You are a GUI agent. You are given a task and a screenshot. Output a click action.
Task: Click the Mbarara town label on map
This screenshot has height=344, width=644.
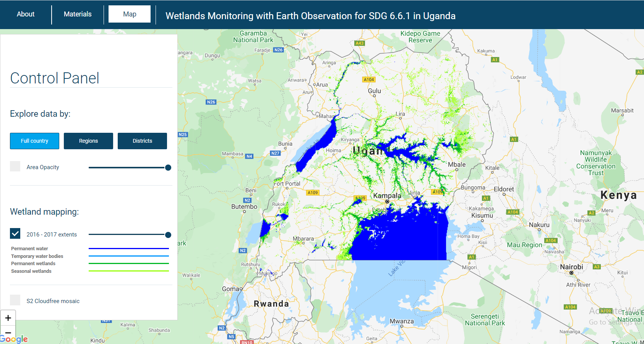pyautogui.click(x=303, y=239)
